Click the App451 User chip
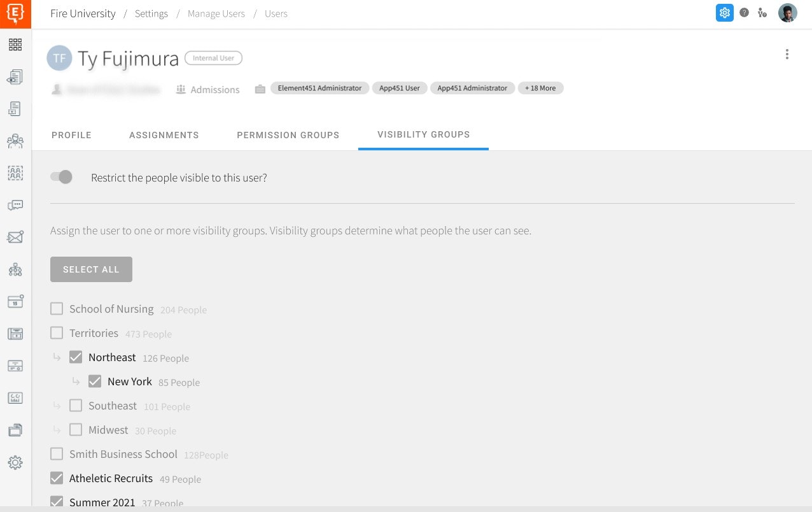The width and height of the screenshot is (812, 512). [400, 88]
